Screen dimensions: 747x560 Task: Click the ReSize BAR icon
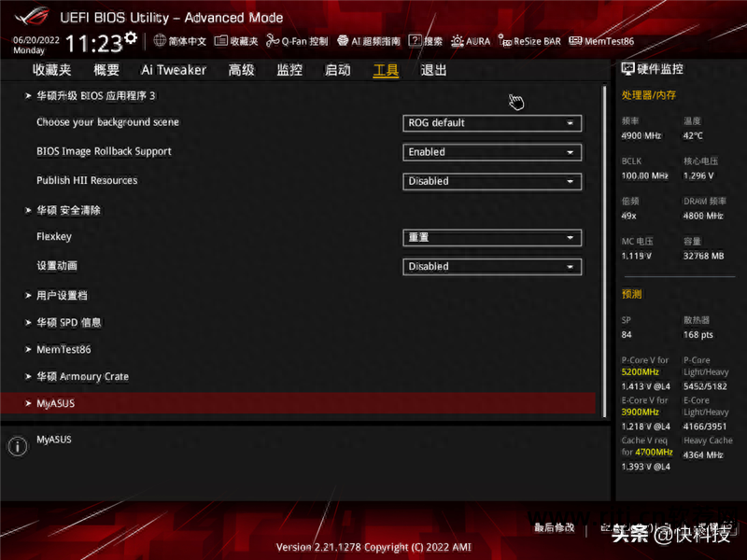pyautogui.click(x=504, y=41)
